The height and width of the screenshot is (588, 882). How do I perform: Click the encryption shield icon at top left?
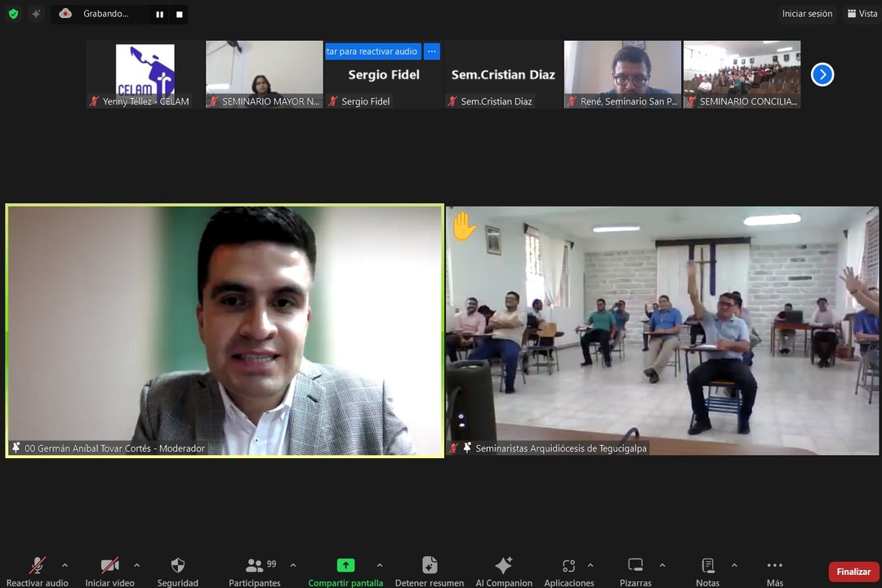[13, 14]
